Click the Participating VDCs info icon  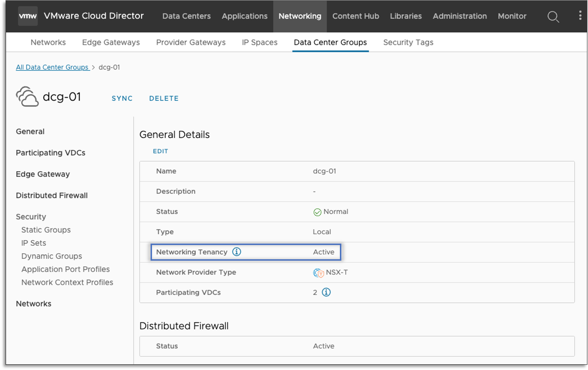tap(326, 292)
